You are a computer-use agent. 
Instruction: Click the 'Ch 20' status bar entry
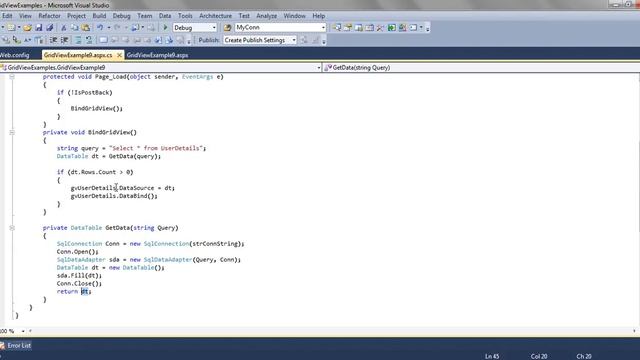click(x=584, y=356)
